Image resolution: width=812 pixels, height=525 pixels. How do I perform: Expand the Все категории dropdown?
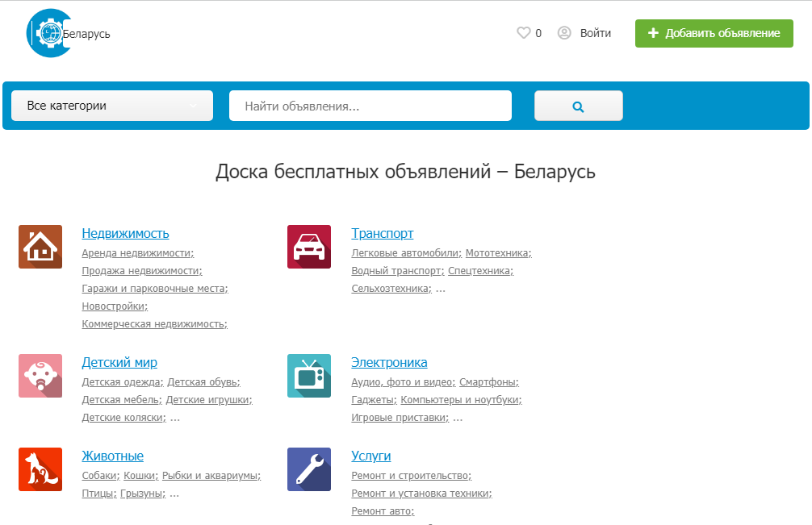112,106
